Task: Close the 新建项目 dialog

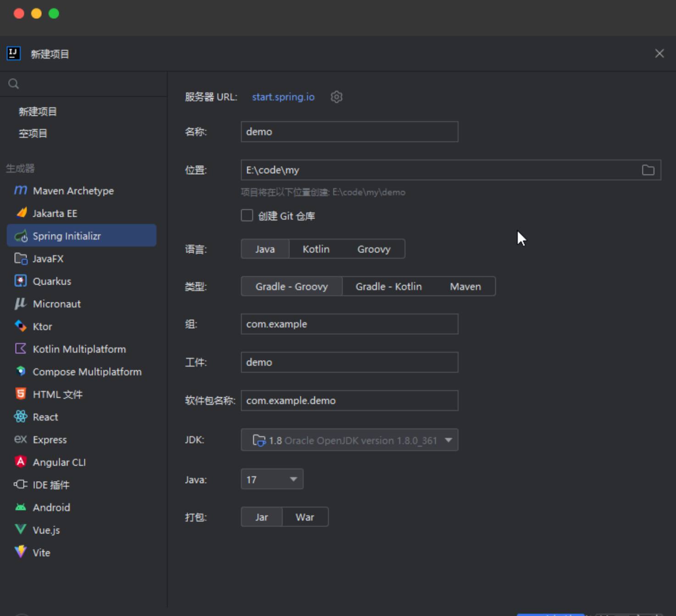Action: pos(659,54)
